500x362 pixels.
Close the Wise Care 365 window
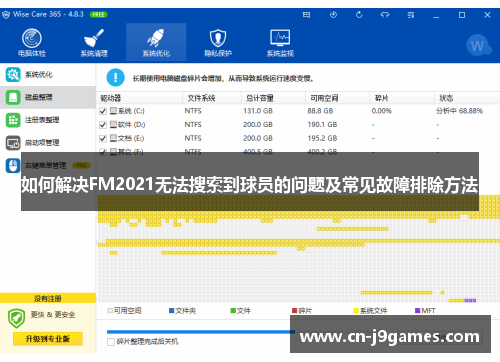tap(487, 15)
